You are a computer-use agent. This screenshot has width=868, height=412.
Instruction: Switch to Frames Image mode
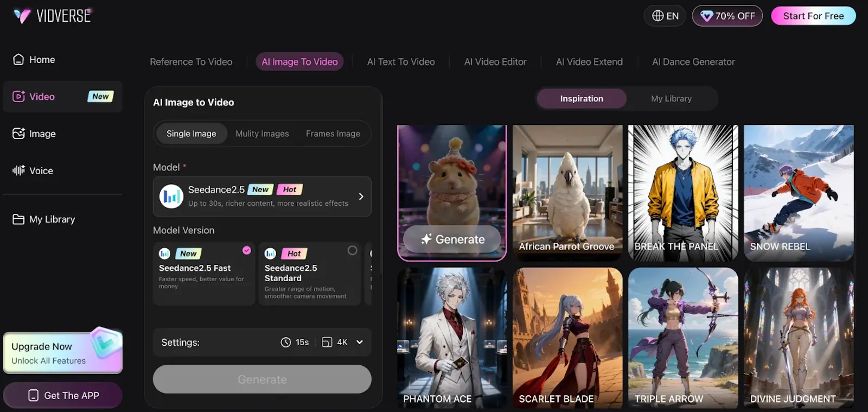point(333,134)
